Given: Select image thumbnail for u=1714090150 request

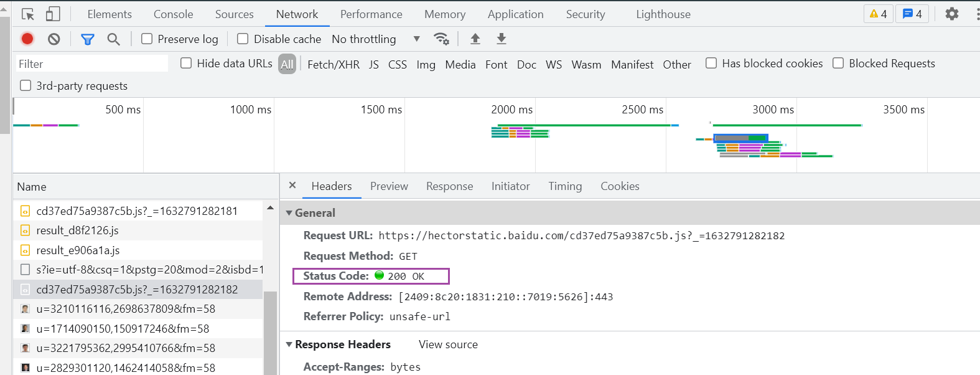Looking at the screenshot, I should [x=25, y=328].
